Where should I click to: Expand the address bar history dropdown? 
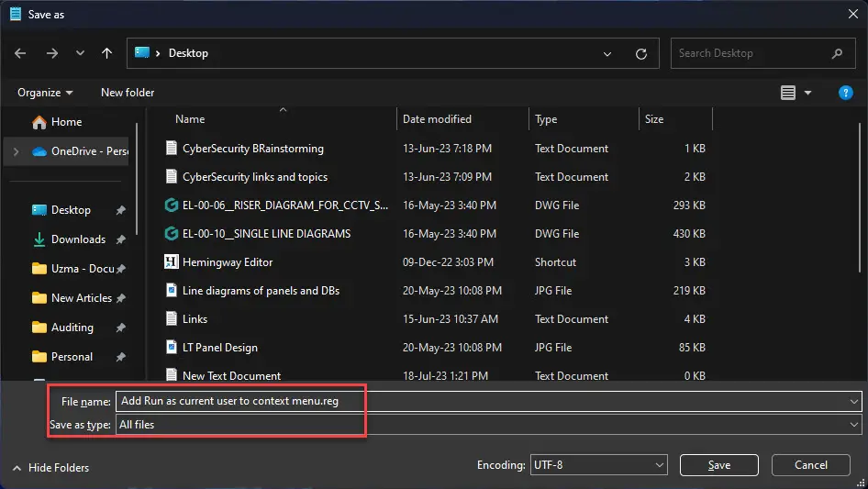click(x=607, y=54)
